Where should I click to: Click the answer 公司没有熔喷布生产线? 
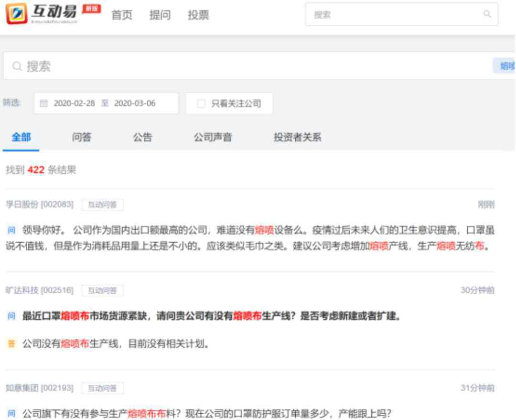coord(116,344)
